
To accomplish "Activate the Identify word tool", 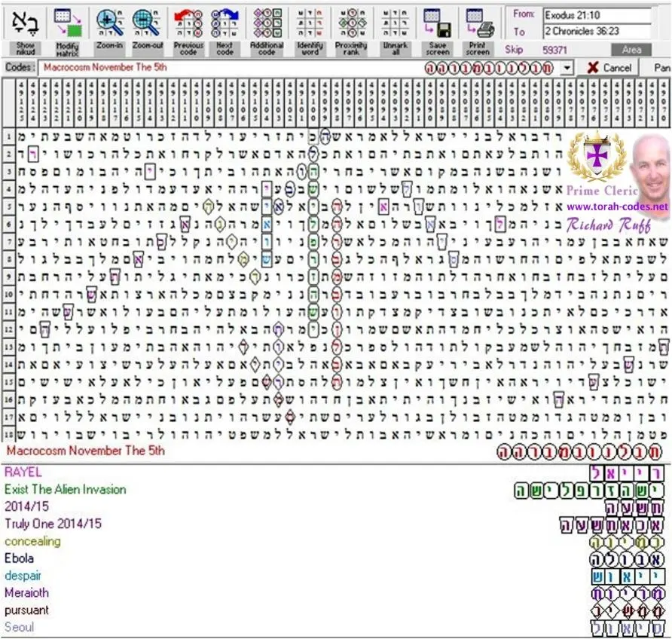I will click(x=310, y=32).
